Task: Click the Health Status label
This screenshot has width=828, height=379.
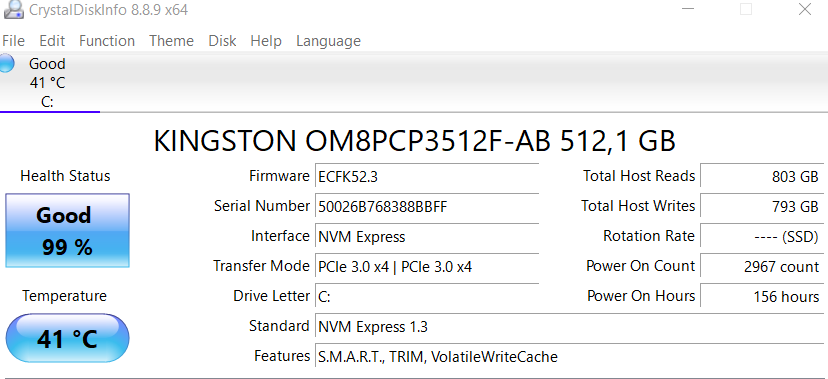Action: click(x=65, y=176)
